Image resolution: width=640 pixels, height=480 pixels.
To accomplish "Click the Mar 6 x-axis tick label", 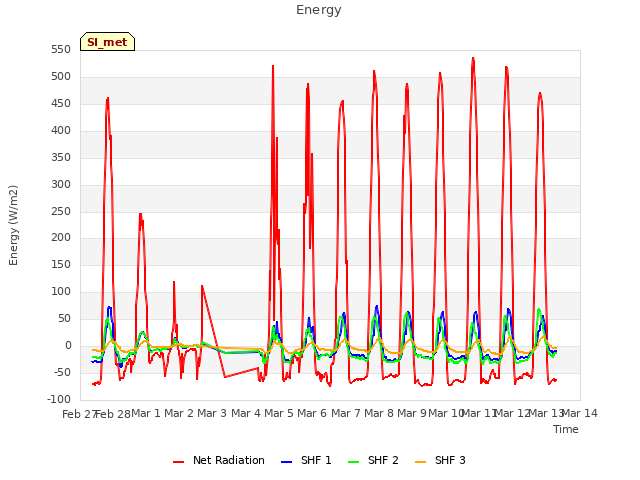I will coord(312,413).
